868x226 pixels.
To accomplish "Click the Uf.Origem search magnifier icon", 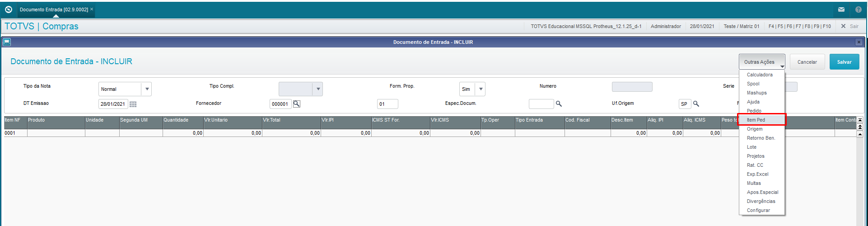I will (696, 104).
